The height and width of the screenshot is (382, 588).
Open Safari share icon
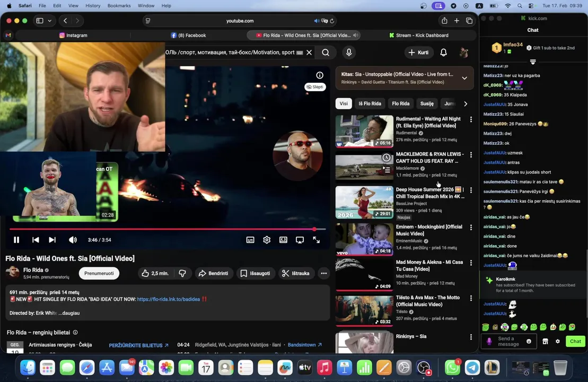coord(444,21)
